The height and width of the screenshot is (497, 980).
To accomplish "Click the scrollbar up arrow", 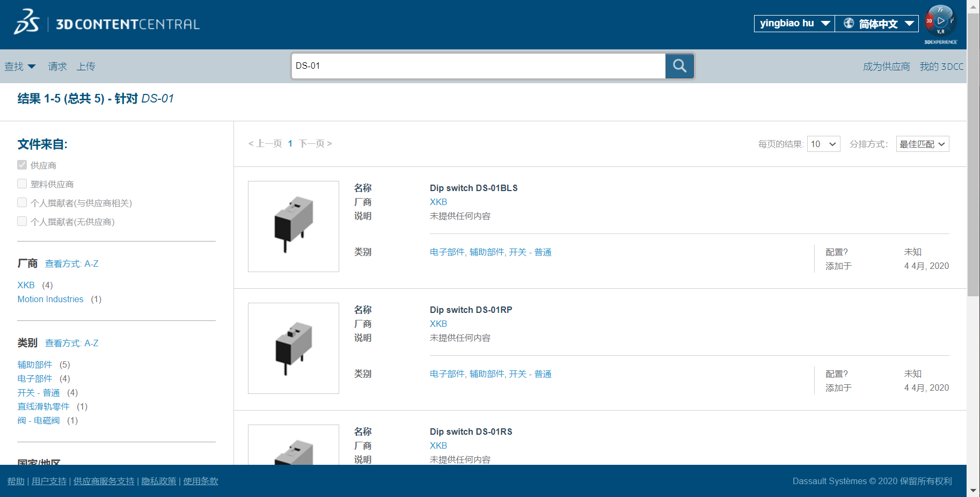I will click(973, 6).
